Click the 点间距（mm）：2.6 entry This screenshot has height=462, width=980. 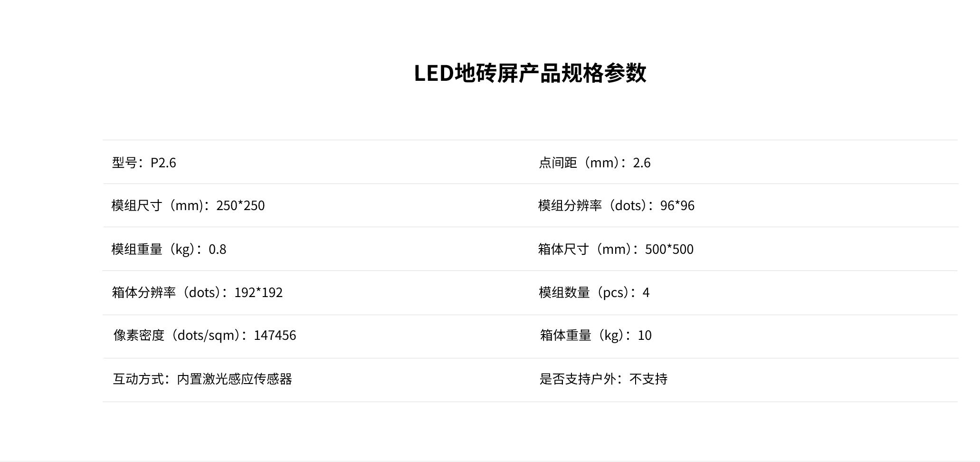pos(594,163)
